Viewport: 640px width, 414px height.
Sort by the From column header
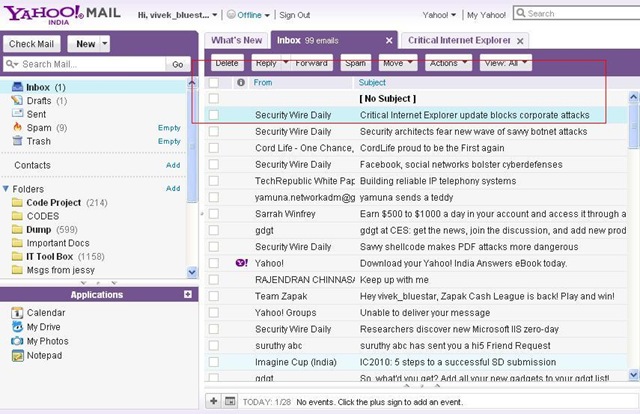pos(262,82)
